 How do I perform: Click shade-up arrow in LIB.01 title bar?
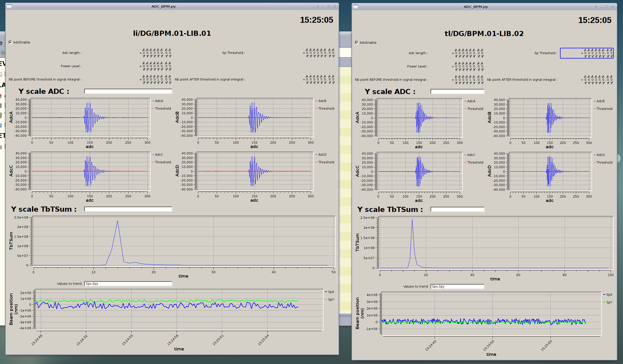click(318, 7)
